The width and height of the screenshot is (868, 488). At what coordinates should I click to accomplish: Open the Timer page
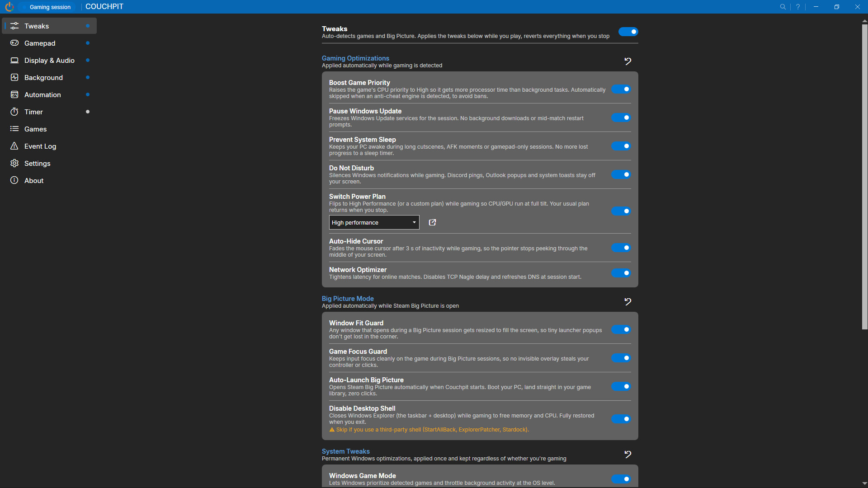click(x=49, y=112)
